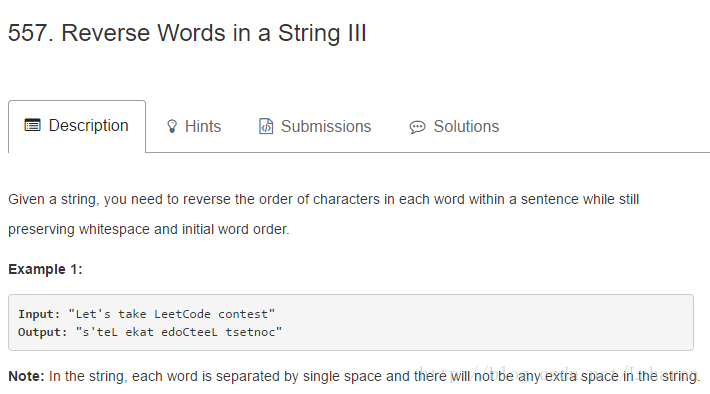This screenshot has height=394, width=710.
Task: Click the problem description paragraph
Action: click(324, 214)
